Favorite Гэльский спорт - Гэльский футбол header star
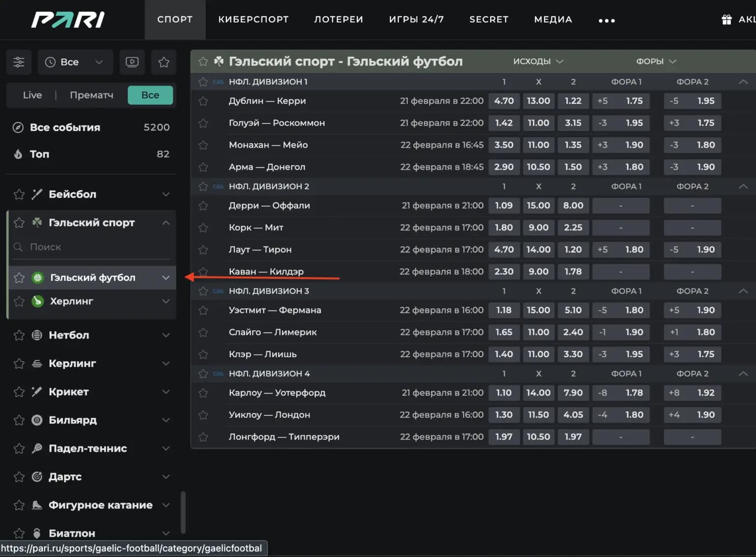The image size is (756, 557). tap(203, 62)
